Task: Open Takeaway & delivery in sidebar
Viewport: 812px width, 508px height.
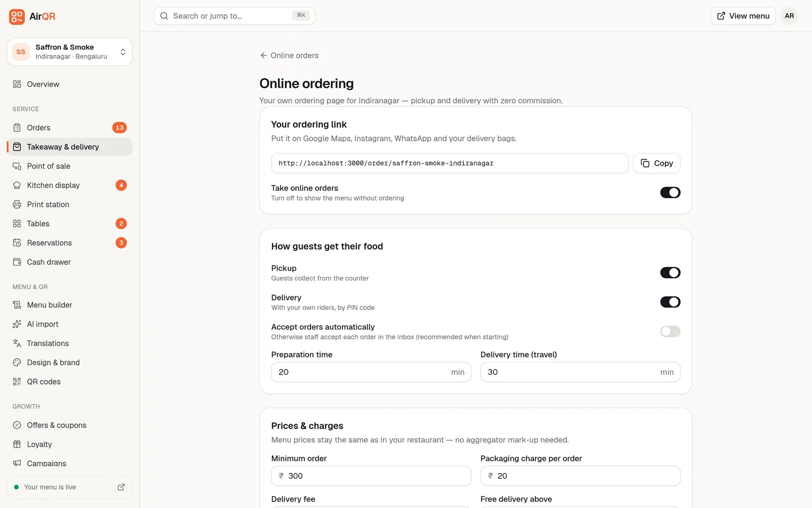Action: pos(70,147)
